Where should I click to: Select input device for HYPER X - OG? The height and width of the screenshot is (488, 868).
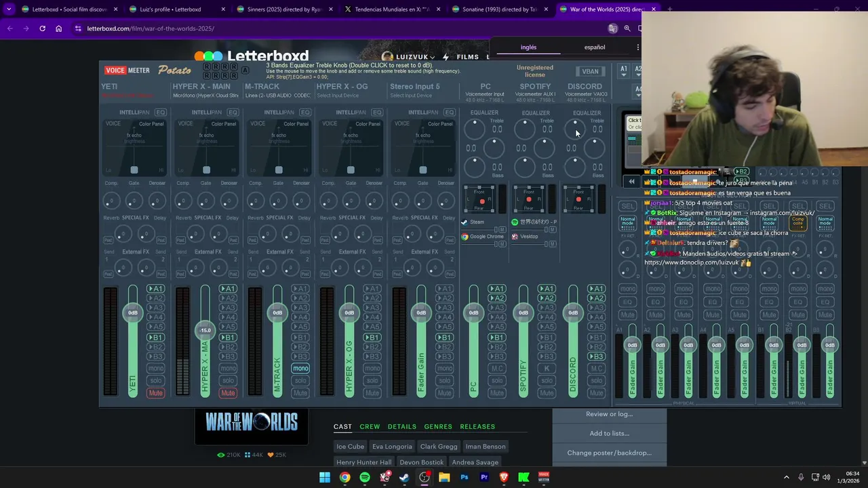337,96
